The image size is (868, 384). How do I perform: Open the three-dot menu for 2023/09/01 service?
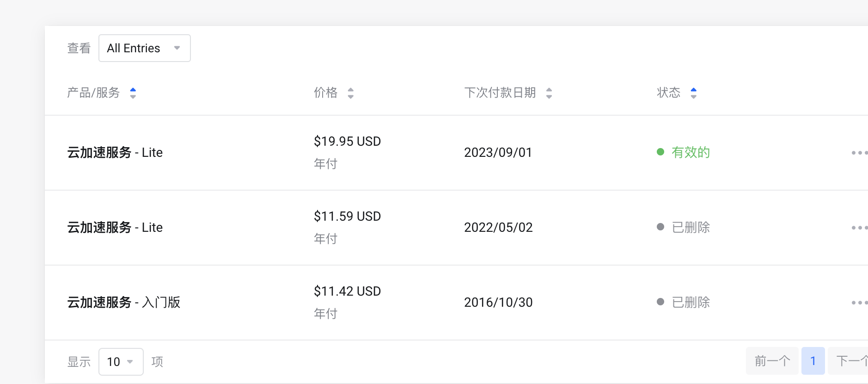click(x=859, y=153)
